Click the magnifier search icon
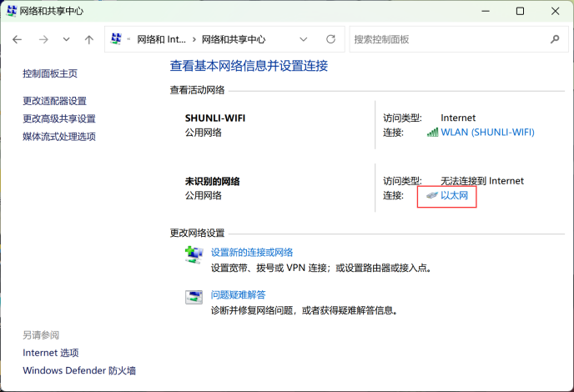The width and height of the screenshot is (574, 392). tap(555, 39)
